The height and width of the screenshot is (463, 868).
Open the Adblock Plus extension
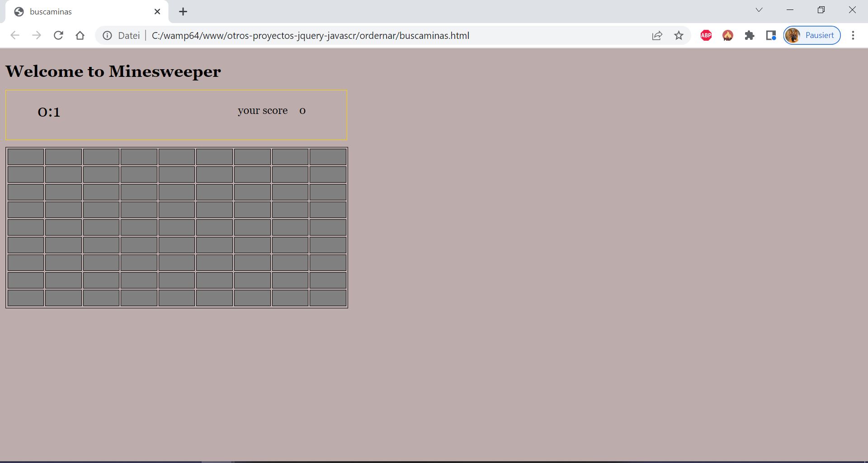point(706,35)
